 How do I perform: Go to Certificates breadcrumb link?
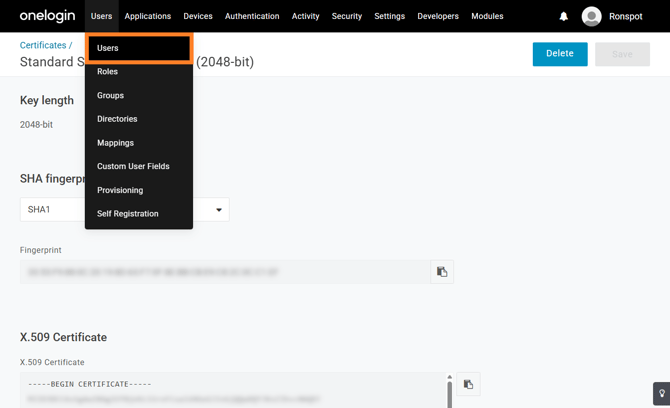point(43,45)
